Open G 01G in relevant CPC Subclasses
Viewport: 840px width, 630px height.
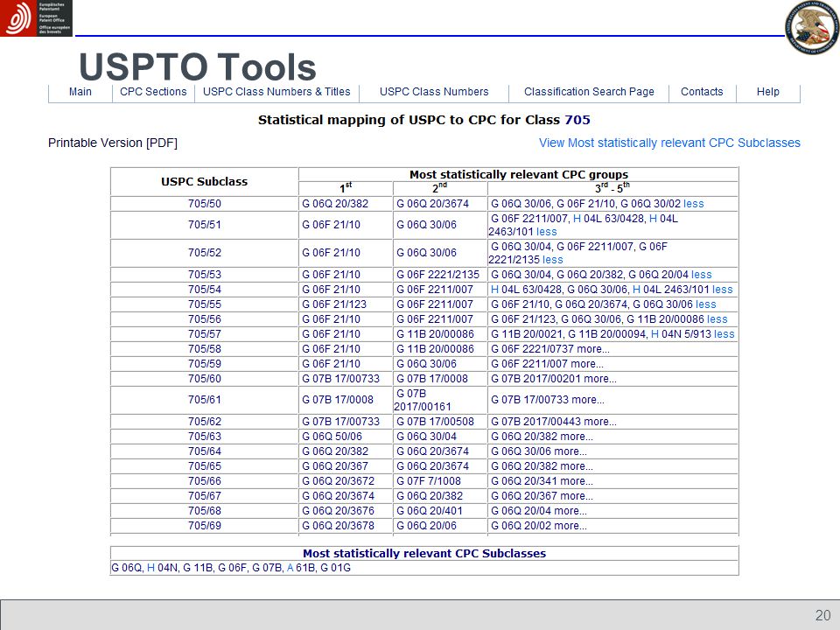[x=335, y=568]
